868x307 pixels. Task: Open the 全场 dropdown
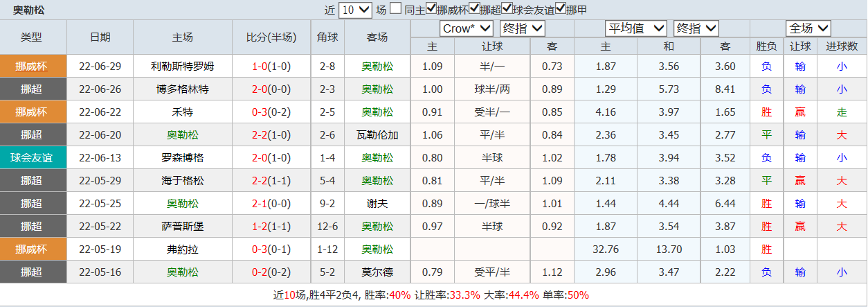pos(808,28)
